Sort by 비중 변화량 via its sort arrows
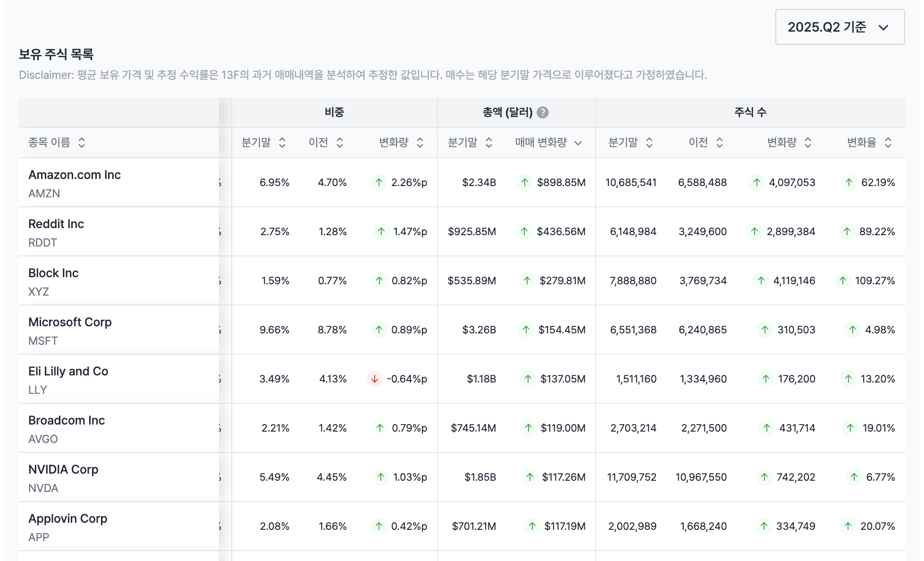The image size is (924, 561). 420,143
